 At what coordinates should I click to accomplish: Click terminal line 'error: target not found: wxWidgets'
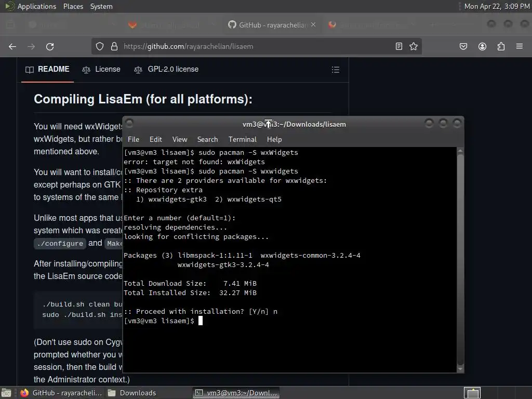coord(194,162)
